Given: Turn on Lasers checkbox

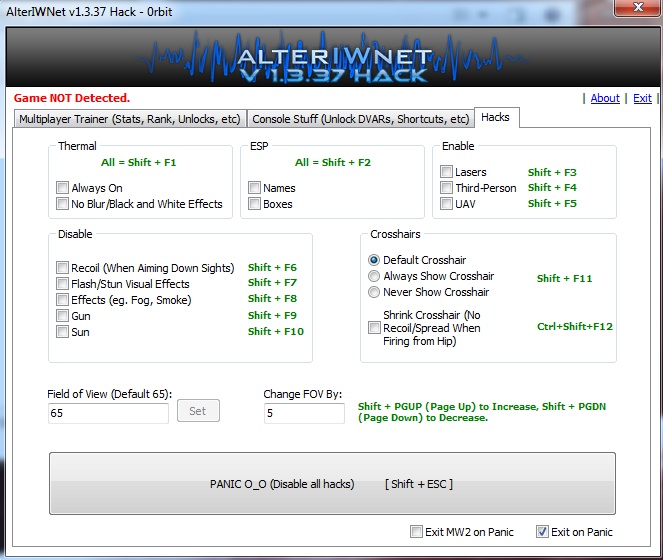Looking at the screenshot, I should click(x=446, y=171).
